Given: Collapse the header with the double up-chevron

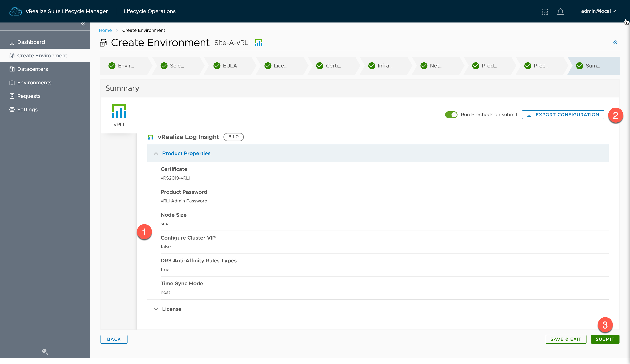Looking at the screenshot, I should point(615,43).
